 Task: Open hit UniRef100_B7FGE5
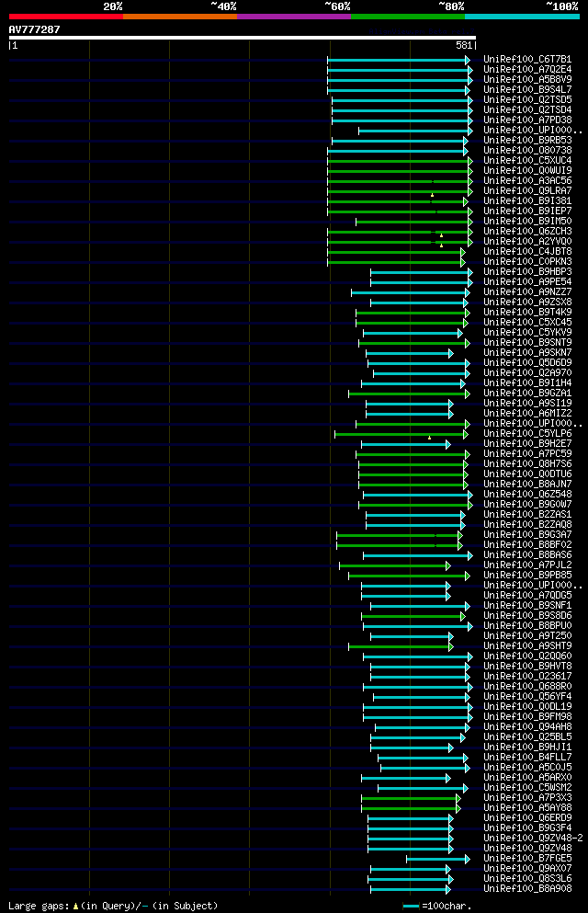point(527,859)
